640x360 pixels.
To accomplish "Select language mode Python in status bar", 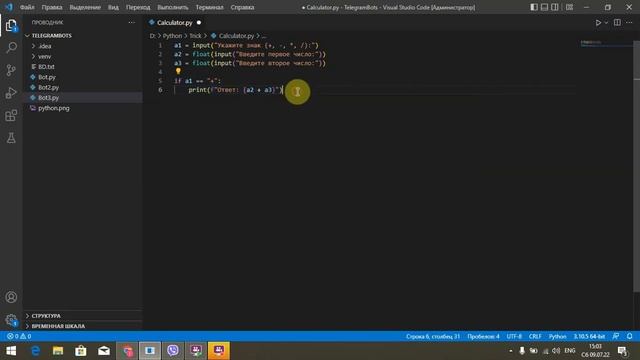I will [557, 336].
